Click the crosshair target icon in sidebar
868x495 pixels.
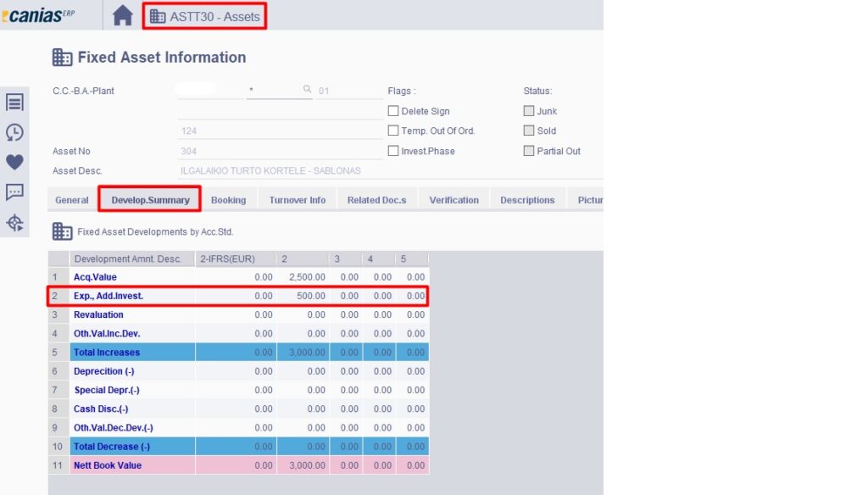14,223
